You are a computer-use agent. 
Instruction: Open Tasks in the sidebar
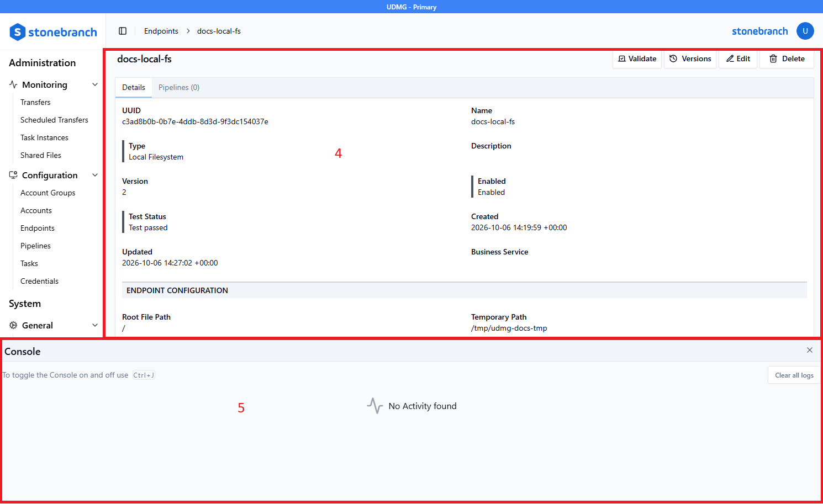point(29,263)
